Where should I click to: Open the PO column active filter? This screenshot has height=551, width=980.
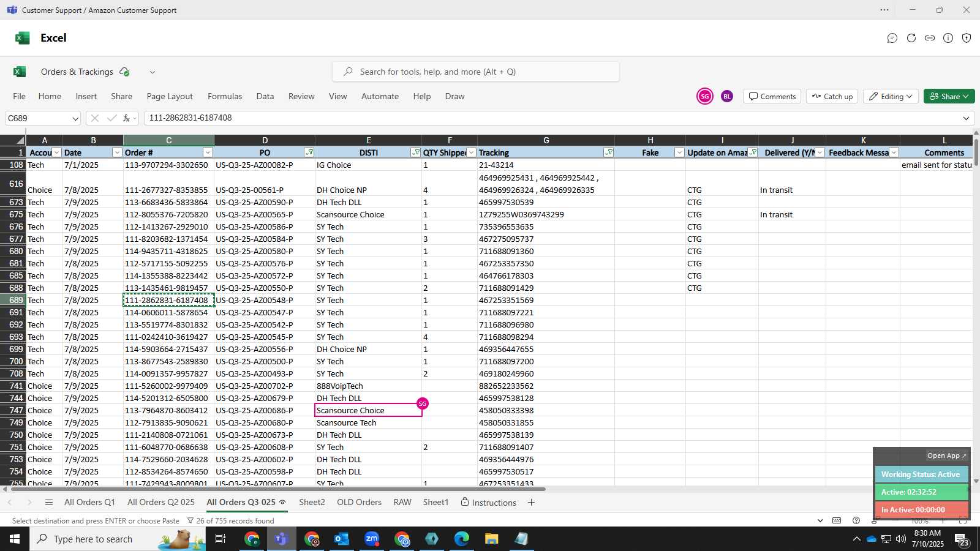pyautogui.click(x=309, y=152)
